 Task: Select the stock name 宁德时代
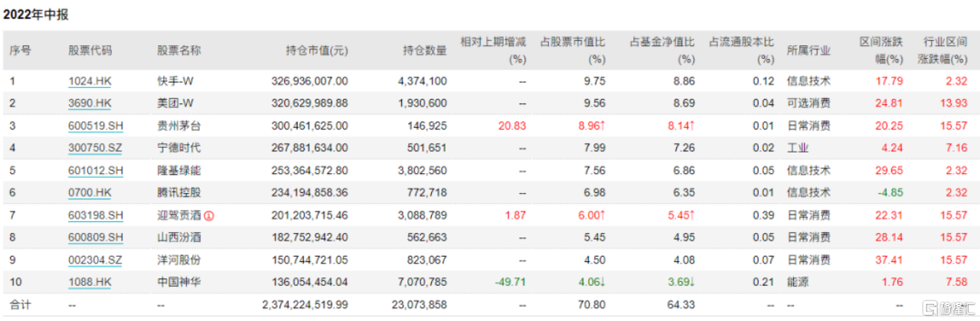(179, 148)
